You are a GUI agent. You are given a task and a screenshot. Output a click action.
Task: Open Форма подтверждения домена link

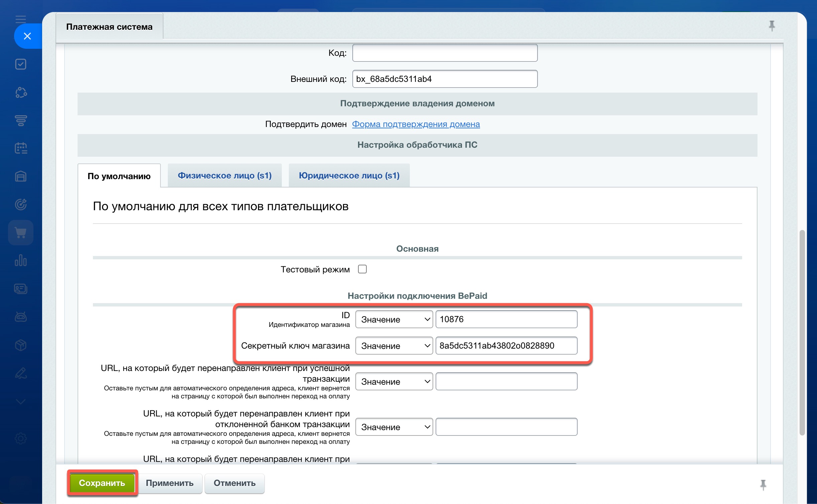pyautogui.click(x=416, y=124)
